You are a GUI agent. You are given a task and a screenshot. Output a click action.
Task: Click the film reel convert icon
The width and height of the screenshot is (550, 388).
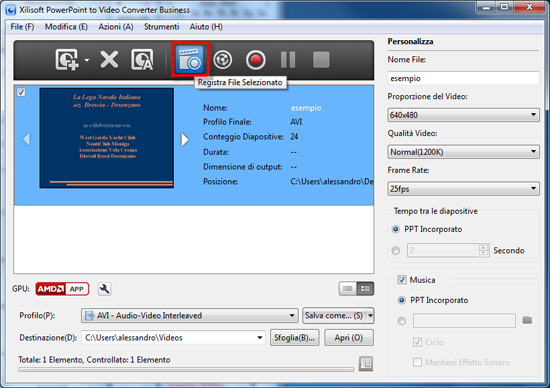[223, 60]
